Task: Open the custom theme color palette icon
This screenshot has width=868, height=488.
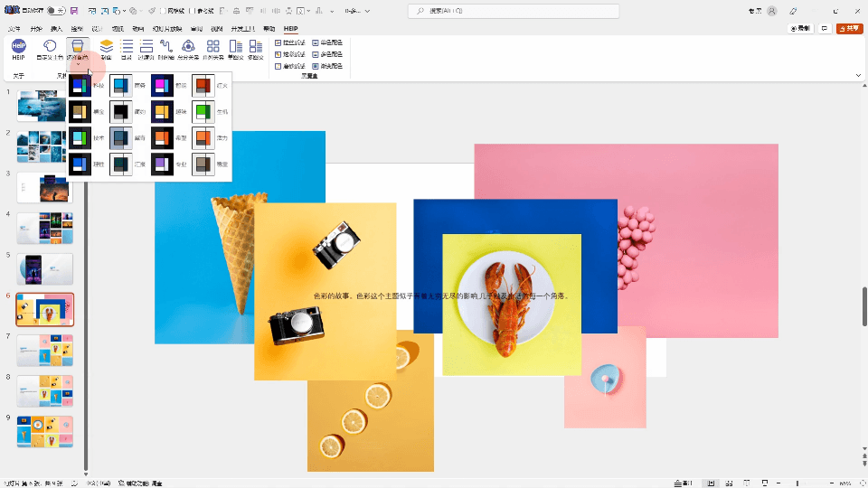Action: click(50, 46)
